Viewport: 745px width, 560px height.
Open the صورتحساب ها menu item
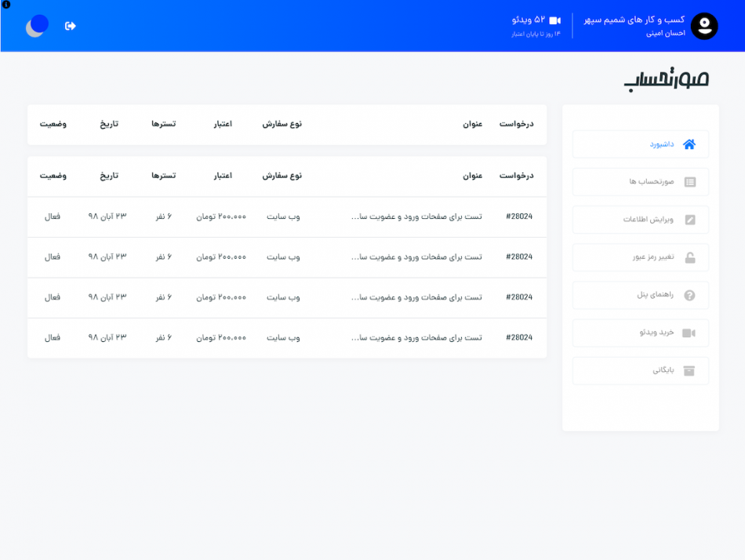pyautogui.click(x=641, y=182)
